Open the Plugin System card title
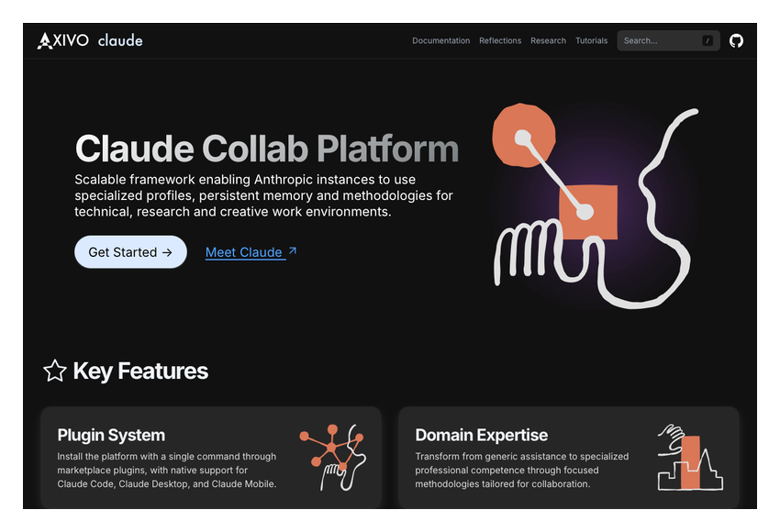 111,435
